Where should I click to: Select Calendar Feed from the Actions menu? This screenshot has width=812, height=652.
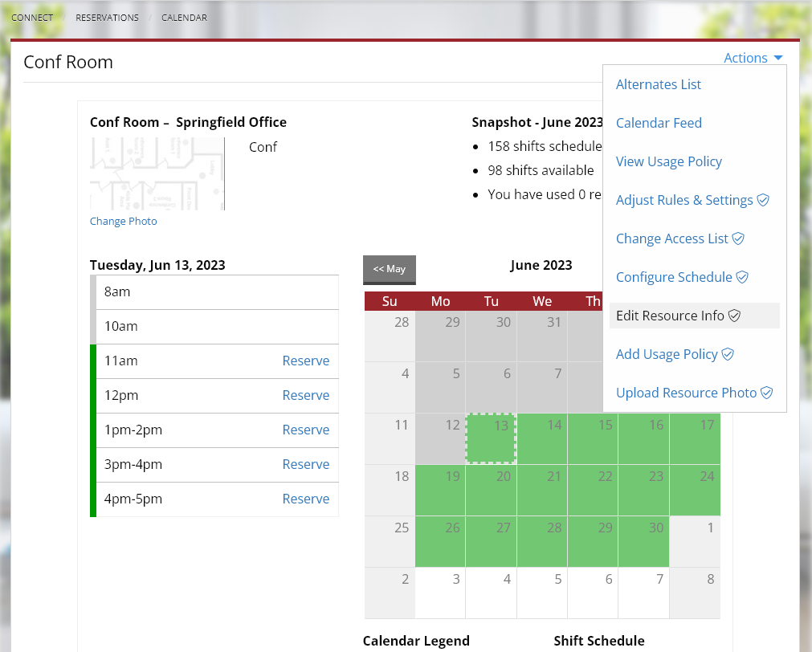click(x=659, y=123)
